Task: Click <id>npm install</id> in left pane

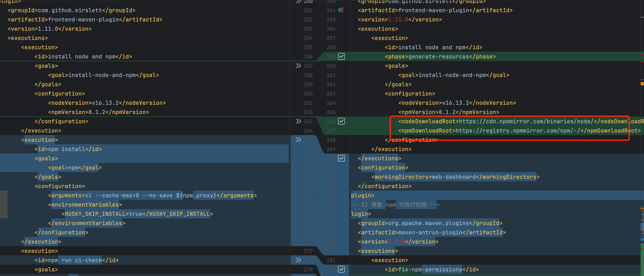Action: [68, 149]
